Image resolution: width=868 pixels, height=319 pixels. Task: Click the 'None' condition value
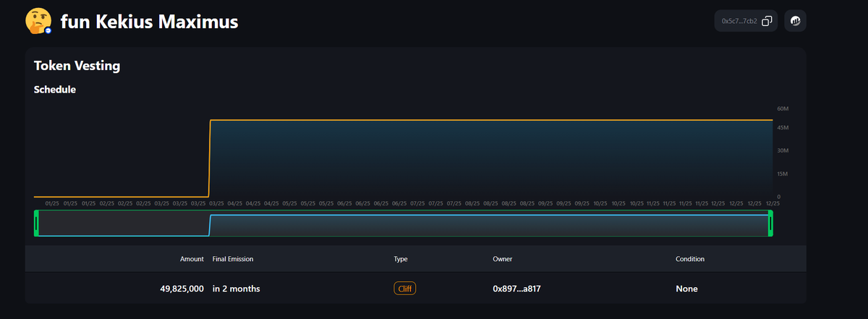686,289
